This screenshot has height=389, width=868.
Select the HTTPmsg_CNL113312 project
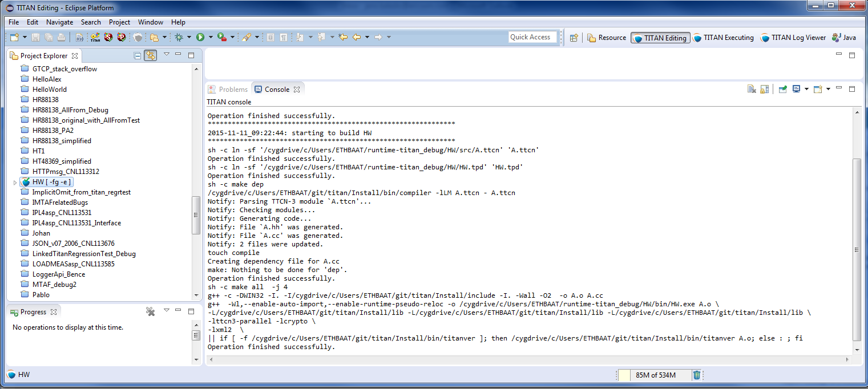66,172
